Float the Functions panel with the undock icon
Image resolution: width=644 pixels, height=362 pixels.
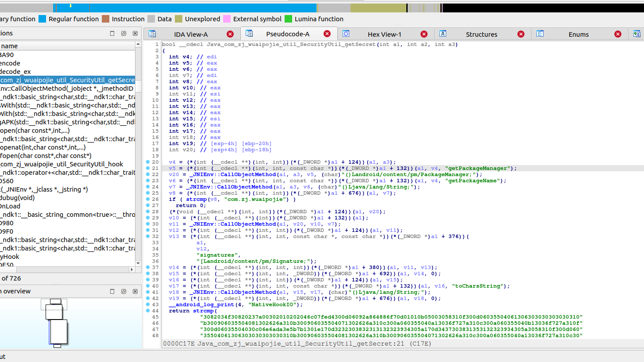coord(124,33)
